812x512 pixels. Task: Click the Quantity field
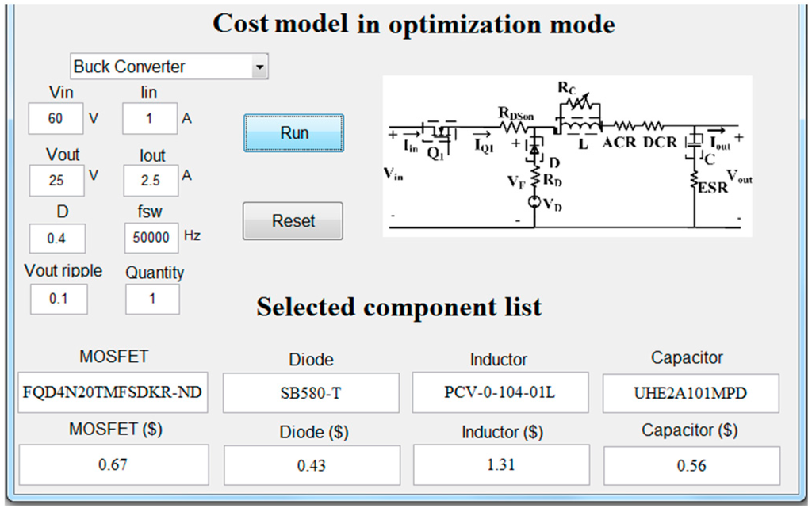[x=153, y=299]
